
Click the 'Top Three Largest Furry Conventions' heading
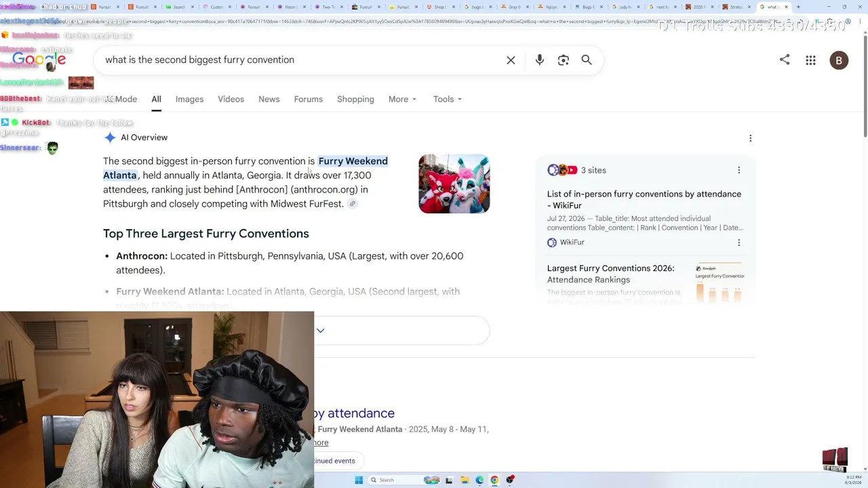click(206, 234)
